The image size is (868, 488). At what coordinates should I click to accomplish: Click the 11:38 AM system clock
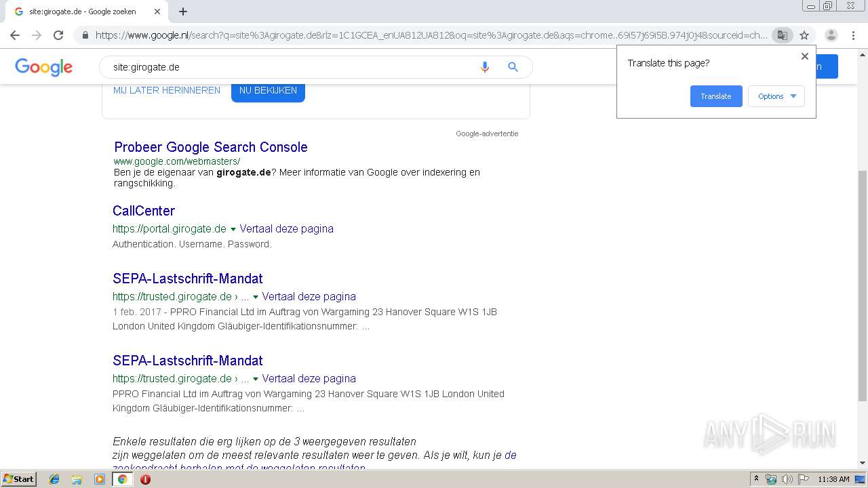tap(833, 479)
